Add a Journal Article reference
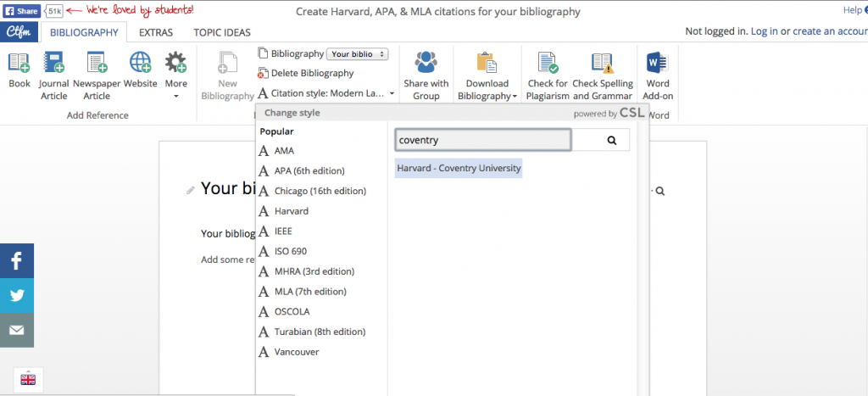 (53, 75)
